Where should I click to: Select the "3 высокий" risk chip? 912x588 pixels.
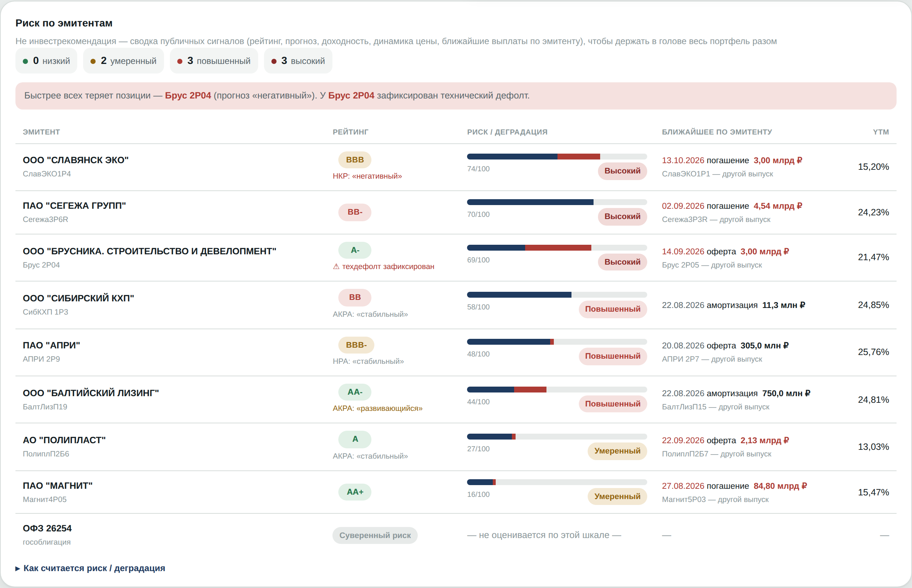click(x=298, y=61)
